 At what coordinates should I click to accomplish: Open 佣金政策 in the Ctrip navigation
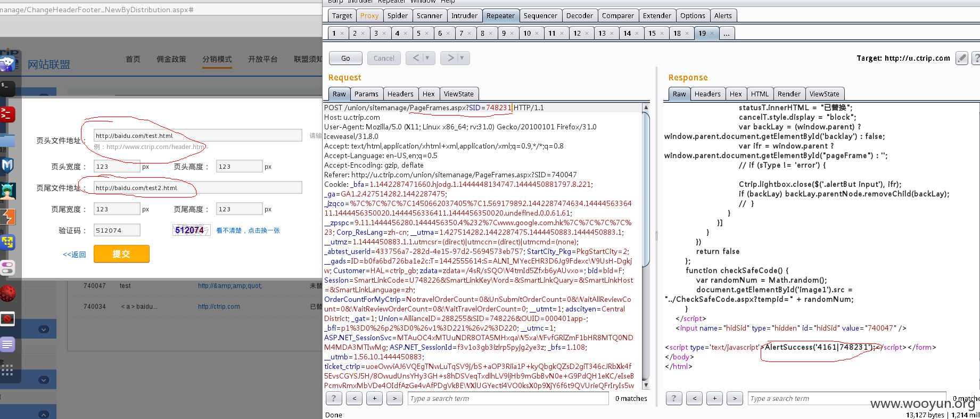[171, 59]
